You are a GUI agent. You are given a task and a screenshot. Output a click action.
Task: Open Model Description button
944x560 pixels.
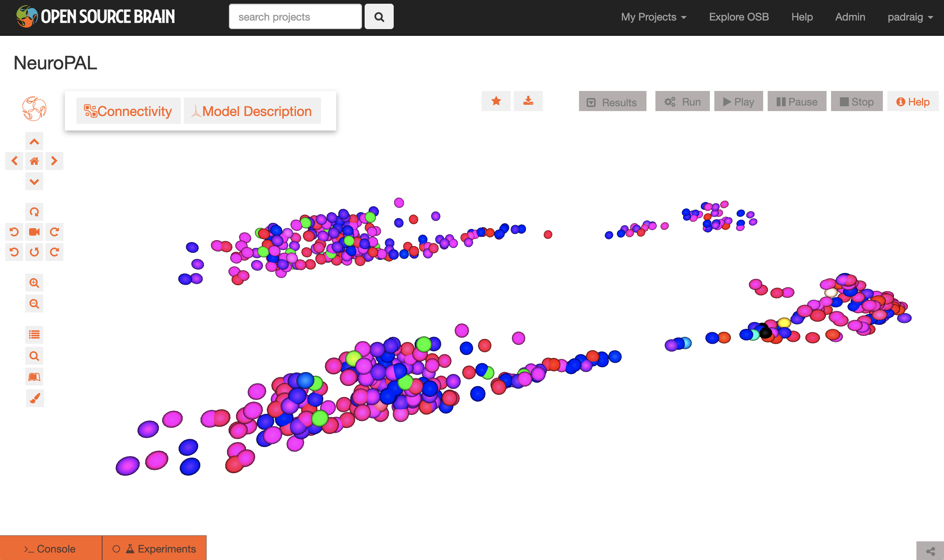tap(252, 111)
